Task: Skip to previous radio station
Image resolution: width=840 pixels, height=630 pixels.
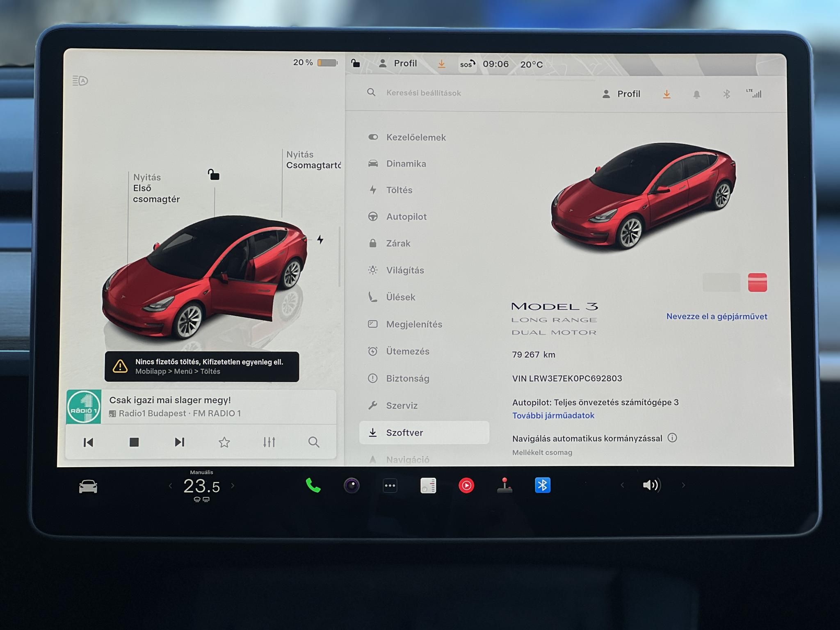Action: point(88,442)
